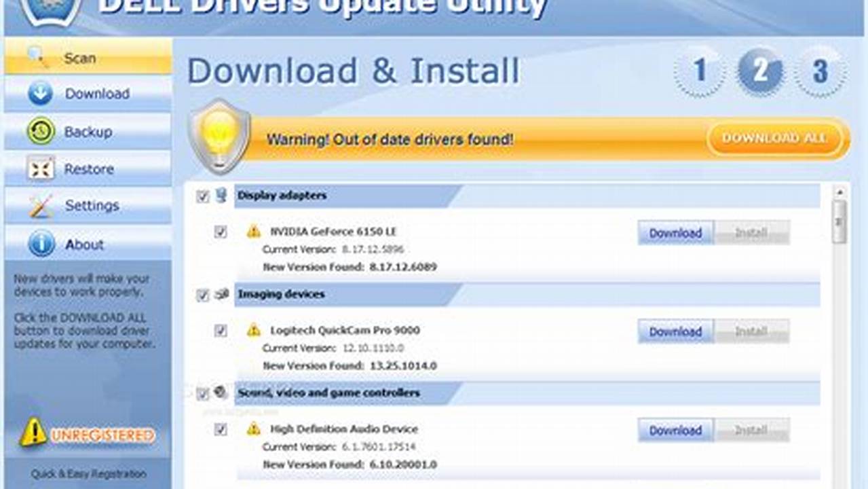
Task: Toggle the Sound, video and game controllers checkbox
Action: click(x=202, y=393)
